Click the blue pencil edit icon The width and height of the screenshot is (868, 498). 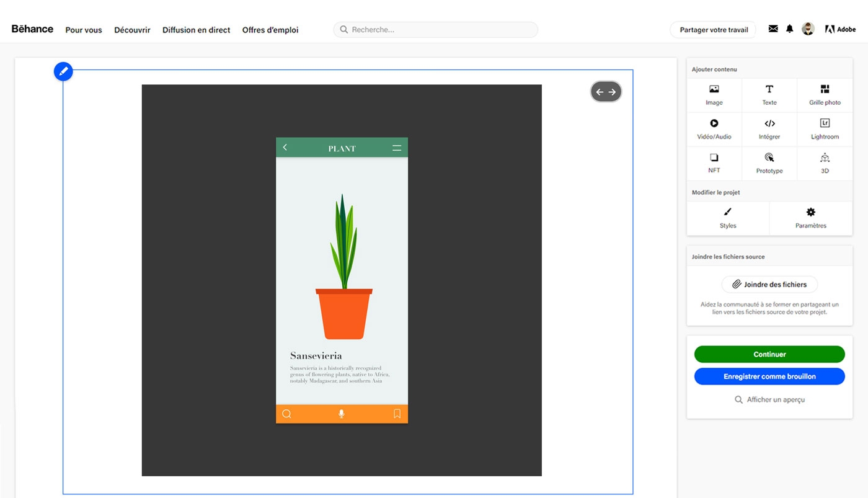(x=63, y=71)
